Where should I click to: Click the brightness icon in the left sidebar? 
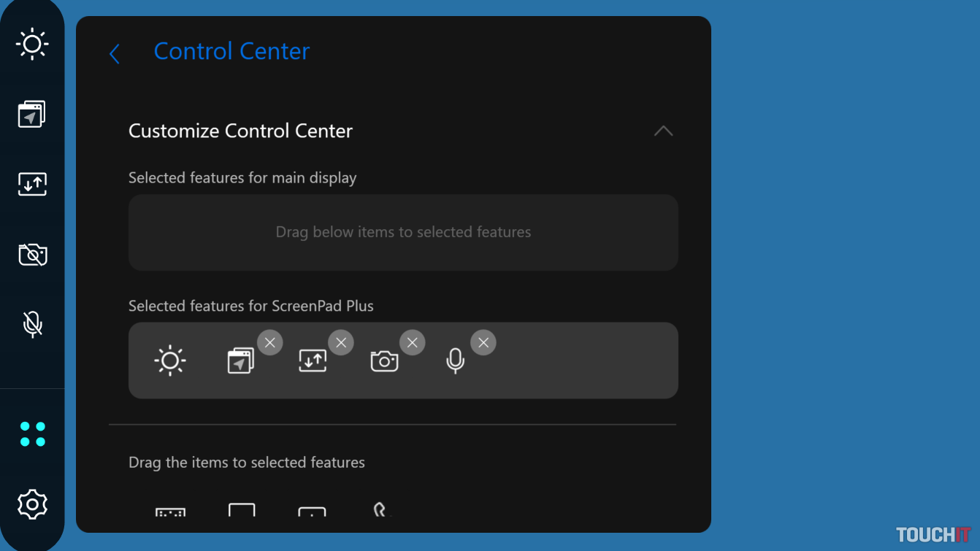[32, 45]
